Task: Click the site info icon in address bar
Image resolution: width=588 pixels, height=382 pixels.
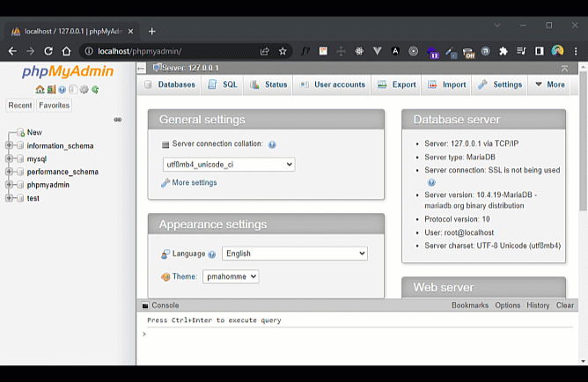Action: (89, 51)
